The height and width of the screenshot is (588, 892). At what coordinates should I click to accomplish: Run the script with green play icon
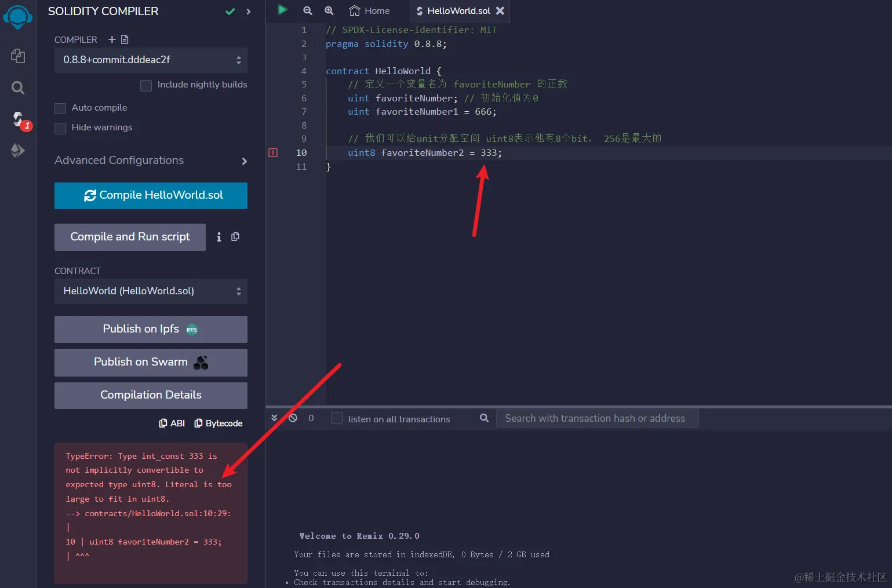click(282, 10)
